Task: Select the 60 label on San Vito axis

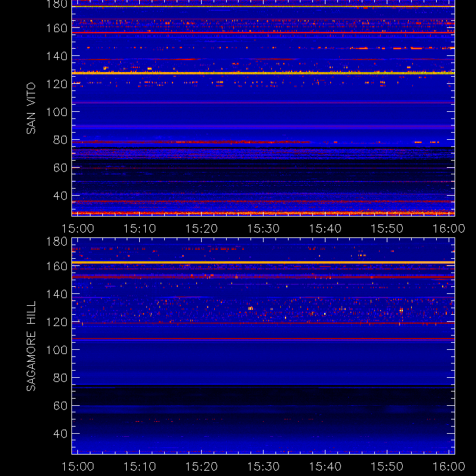Action: pyautogui.click(x=60, y=168)
